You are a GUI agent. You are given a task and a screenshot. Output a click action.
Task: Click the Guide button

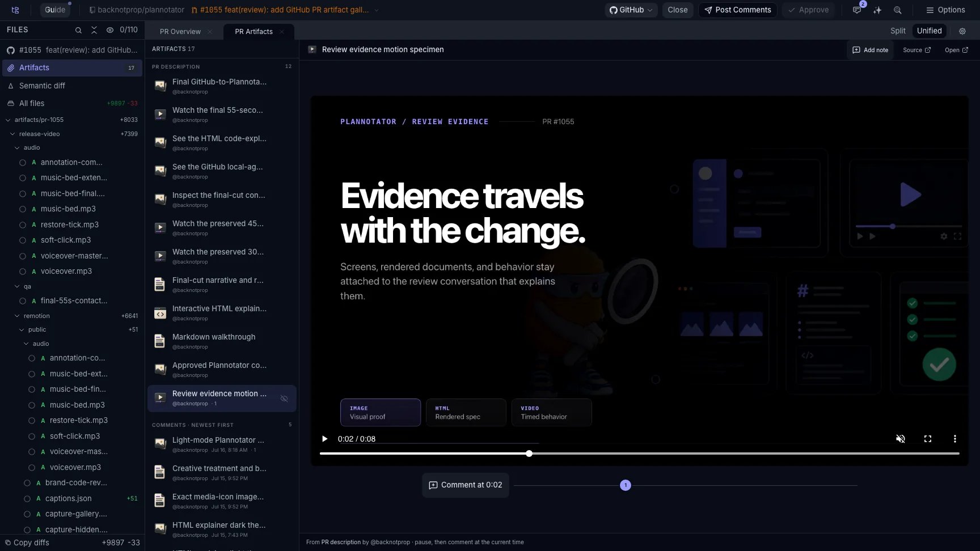55,10
